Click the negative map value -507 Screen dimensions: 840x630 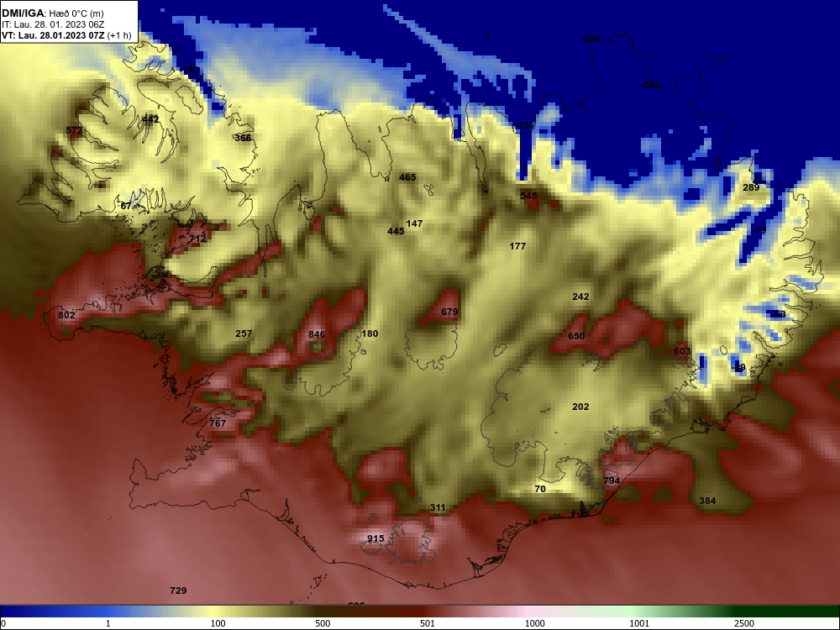click(x=591, y=39)
